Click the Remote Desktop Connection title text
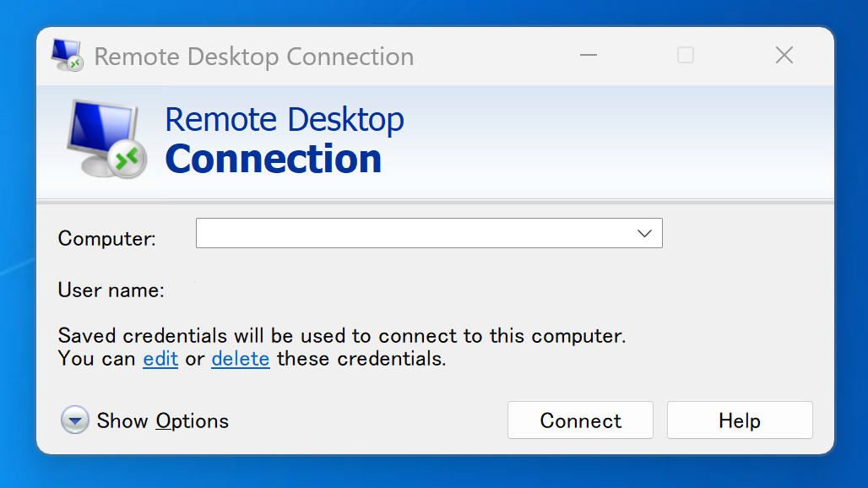The image size is (868, 488). pyautogui.click(x=253, y=56)
